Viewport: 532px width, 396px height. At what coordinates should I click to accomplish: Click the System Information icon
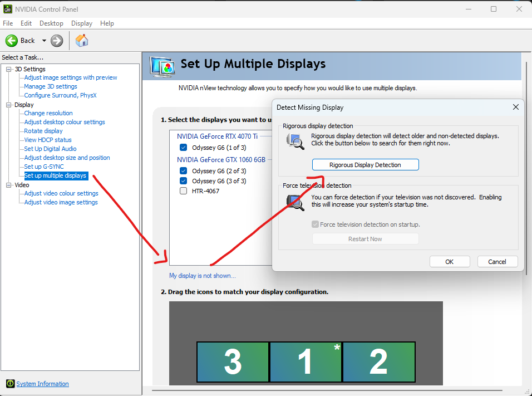point(10,383)
